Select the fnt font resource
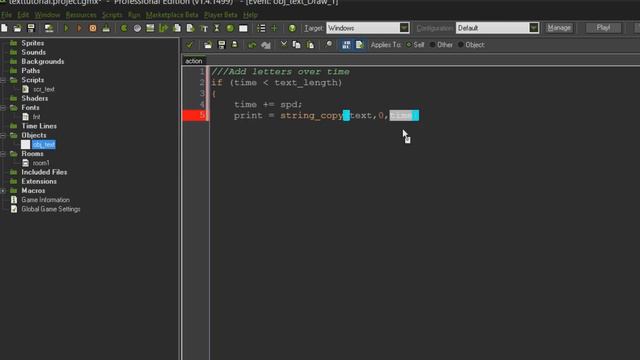 (x=36, y=117)
